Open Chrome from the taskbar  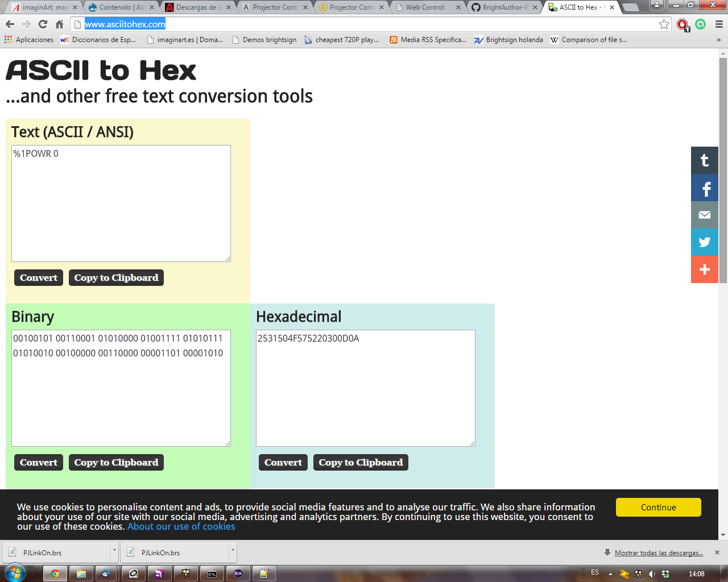(x=55, y=573)
